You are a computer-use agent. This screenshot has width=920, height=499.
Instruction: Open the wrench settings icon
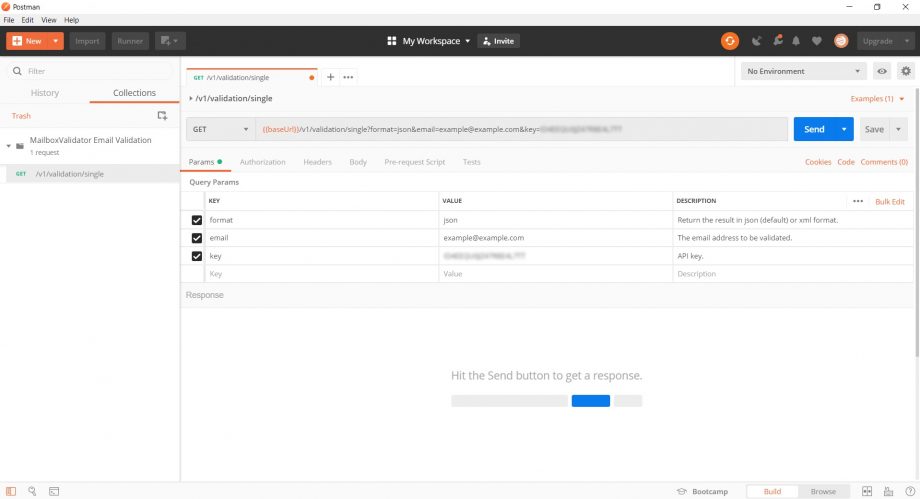click(777, 41)
